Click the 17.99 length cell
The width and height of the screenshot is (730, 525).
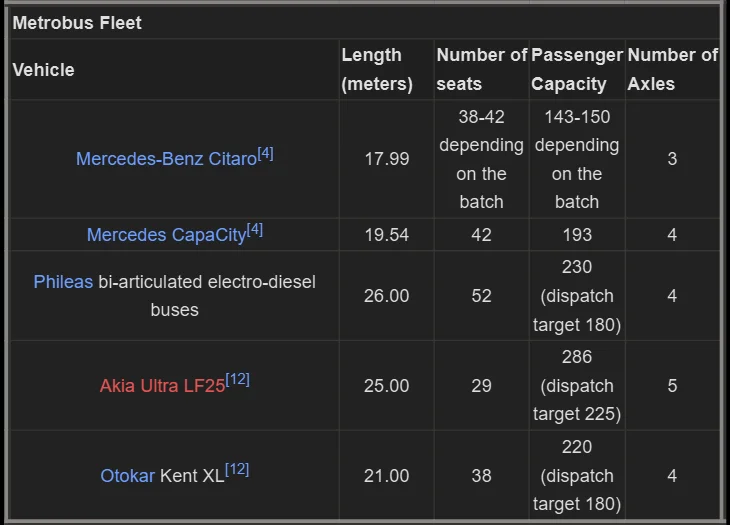pyautogui.click(x=386, y=159)
